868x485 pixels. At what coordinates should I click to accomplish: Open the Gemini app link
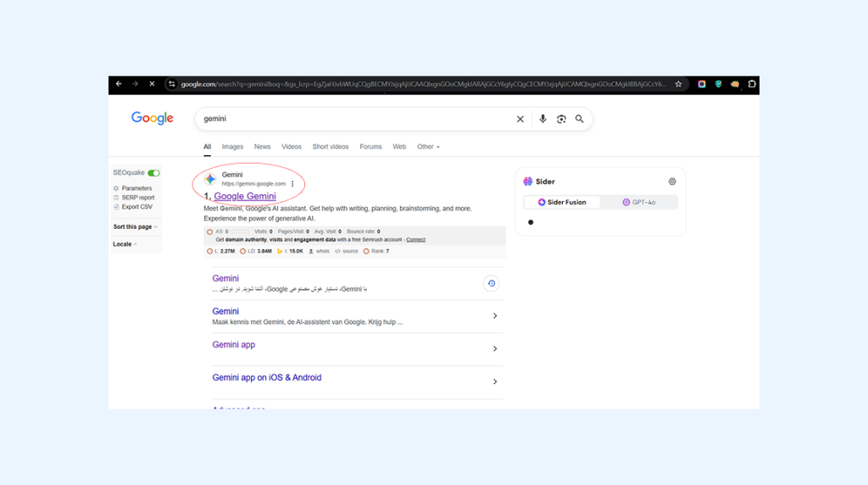[x=234, y=344]
